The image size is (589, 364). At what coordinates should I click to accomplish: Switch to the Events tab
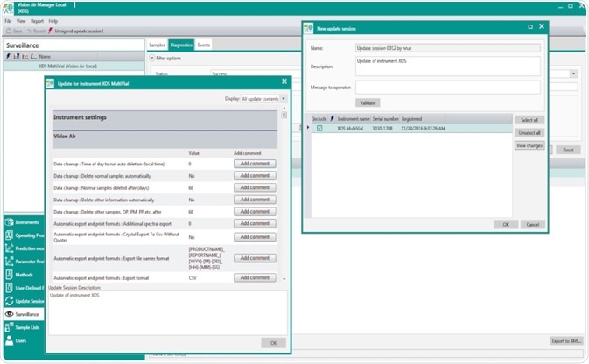point(204,45)
